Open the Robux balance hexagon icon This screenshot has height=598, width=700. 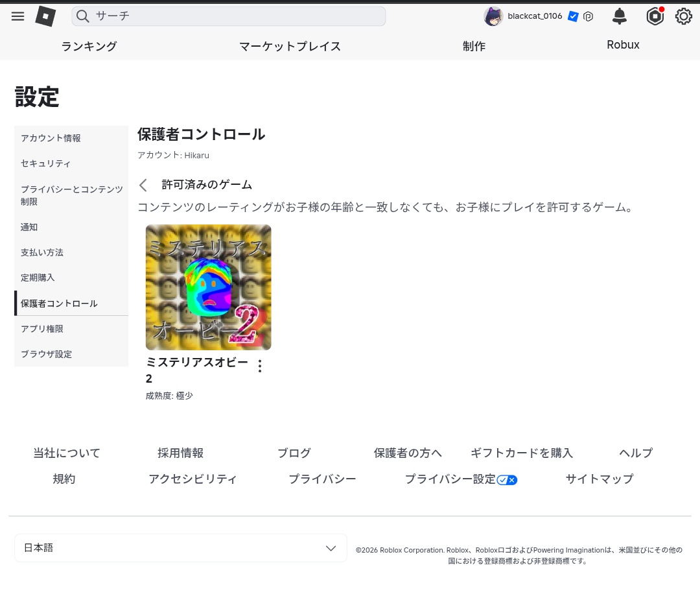(655, 16)
